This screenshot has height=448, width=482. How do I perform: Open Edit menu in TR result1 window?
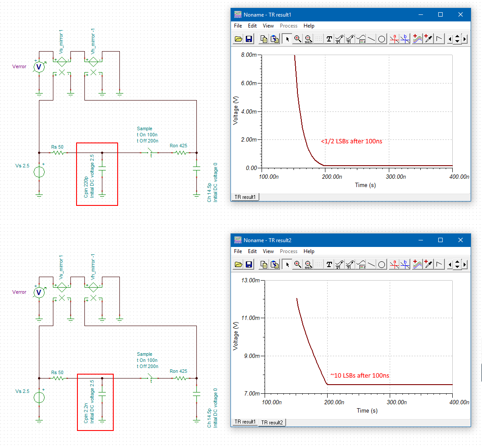[252, 26]
